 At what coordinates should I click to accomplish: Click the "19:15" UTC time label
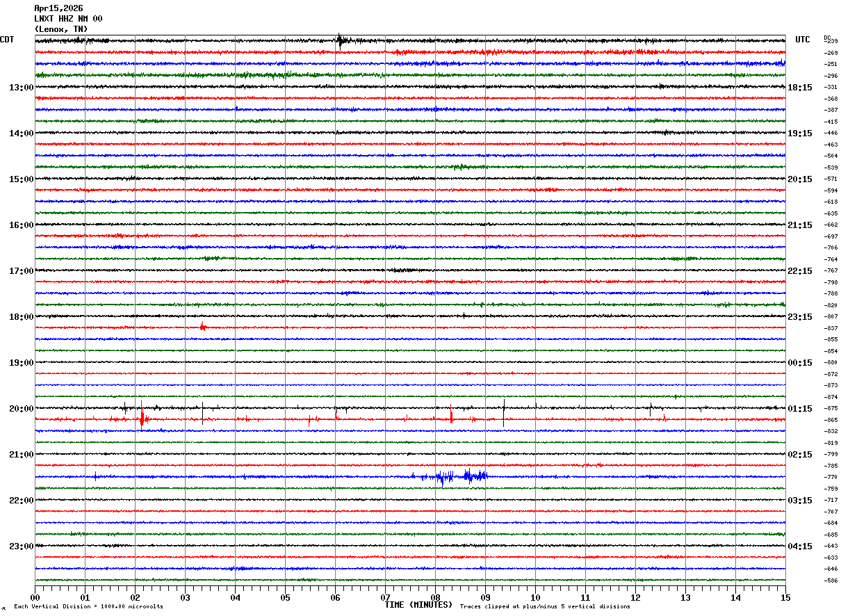pyautogui.click(x=800, y=133)
